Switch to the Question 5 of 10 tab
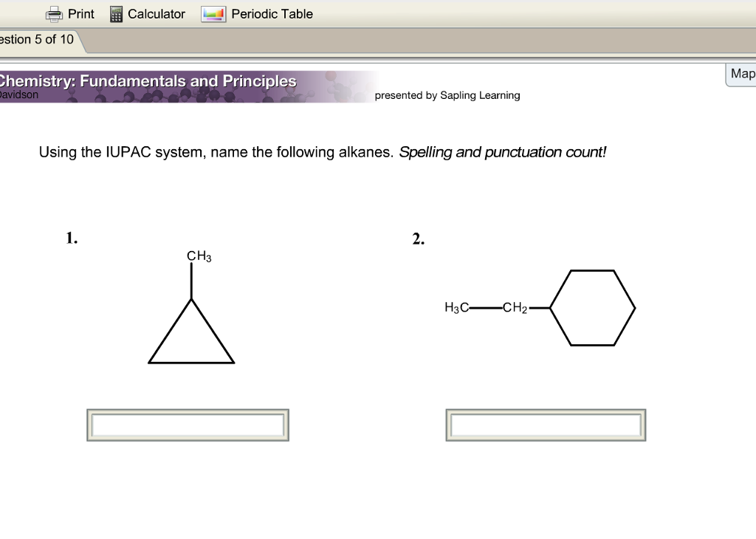Screen dimensions: 756x539 pos(35,40)
